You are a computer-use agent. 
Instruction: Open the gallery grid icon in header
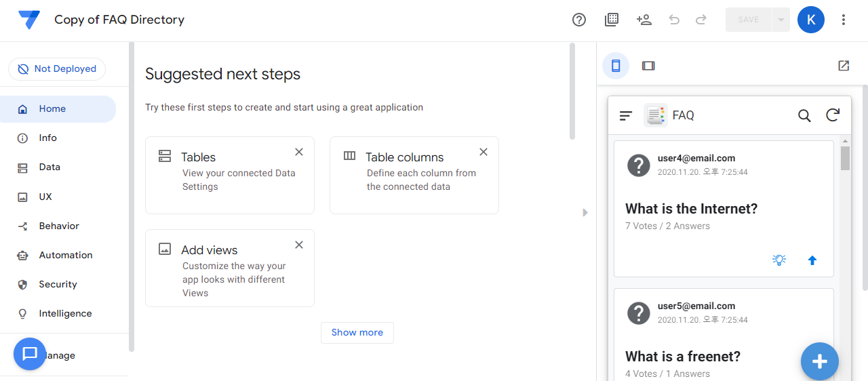coord(612,20)
